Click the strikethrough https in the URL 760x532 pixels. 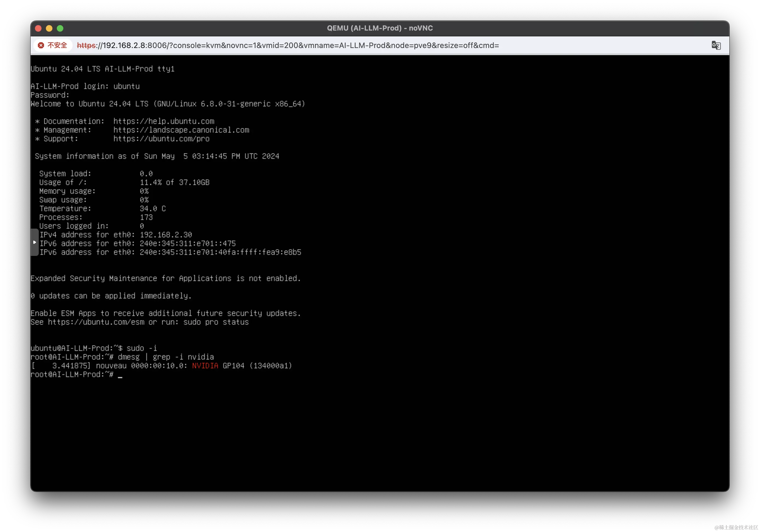[x=86, y=46]
